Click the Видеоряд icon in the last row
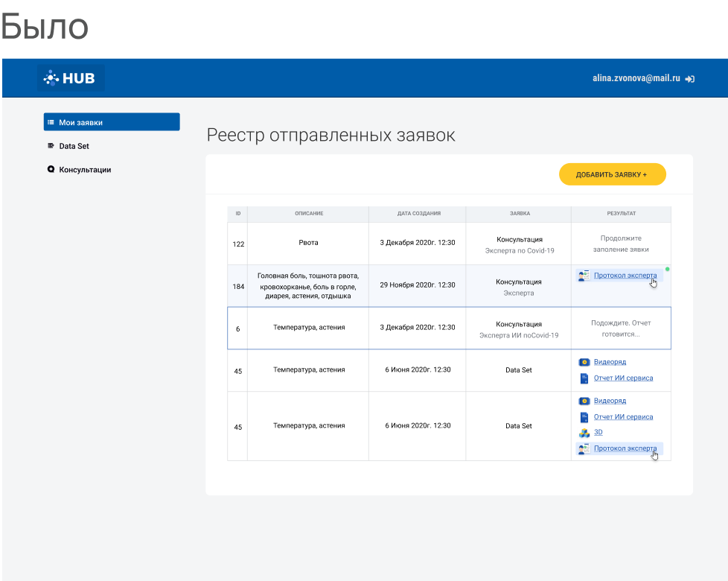The width and height of the screenshot is (728, 581). 584,401
